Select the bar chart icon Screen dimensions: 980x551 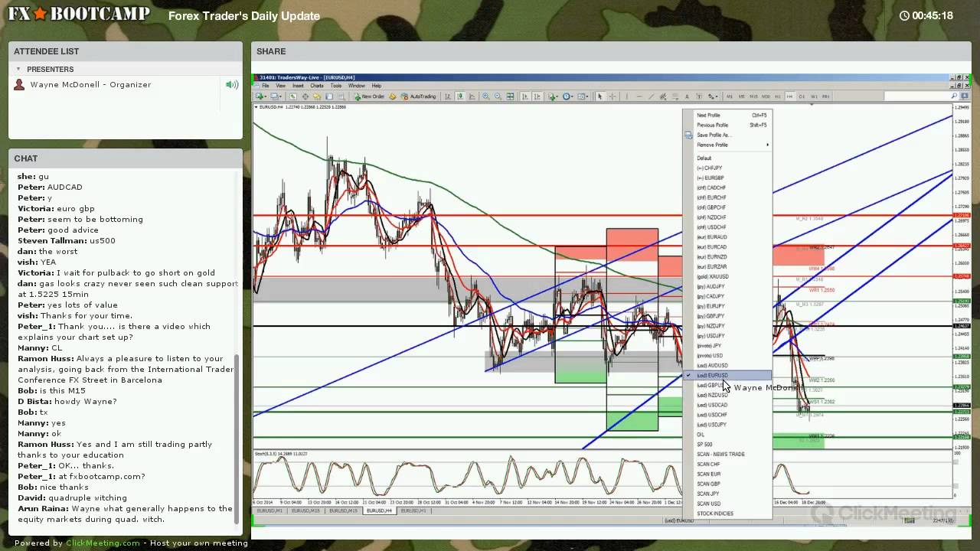[x=448, y=96]
